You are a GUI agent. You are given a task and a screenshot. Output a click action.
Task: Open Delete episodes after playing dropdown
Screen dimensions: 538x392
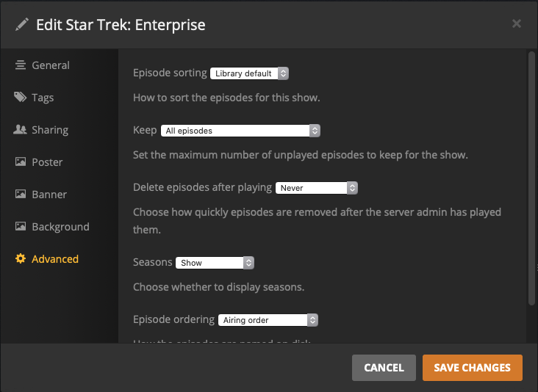pos(317,188)
